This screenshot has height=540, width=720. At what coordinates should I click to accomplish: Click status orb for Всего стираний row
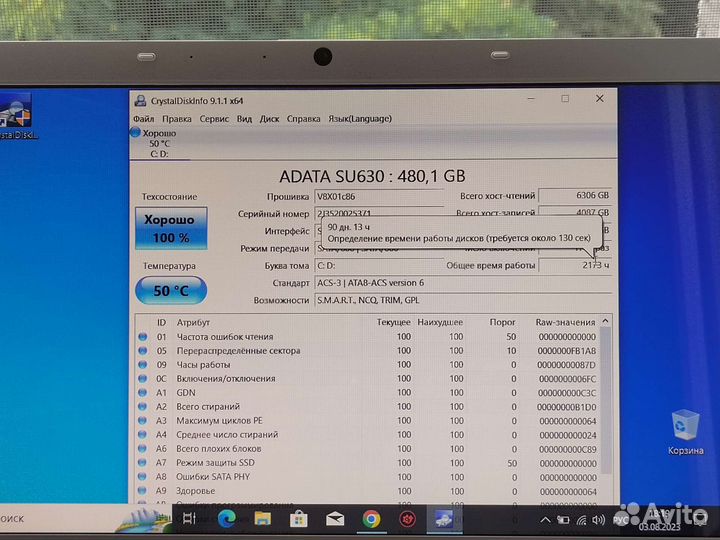143,406
